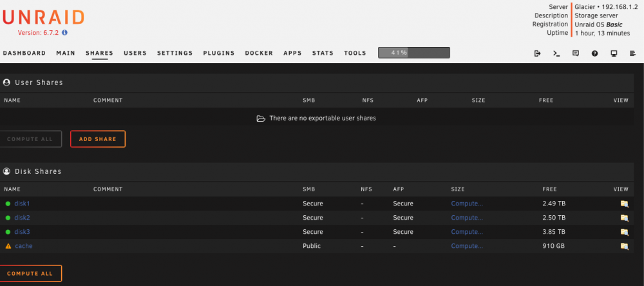This screenshot has width=644, height=286.
Task: Click the version info icon beside 6.7.2
Action: 64,32
